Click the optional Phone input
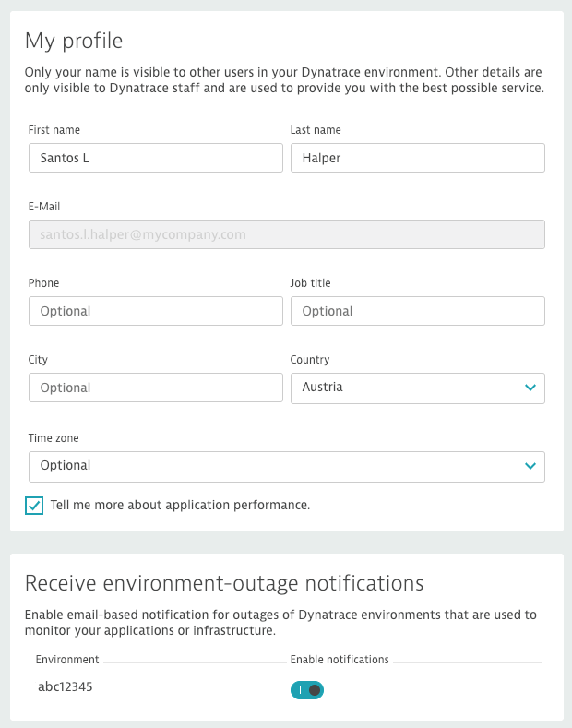572x728 pixels. click(x=156, y=311)
